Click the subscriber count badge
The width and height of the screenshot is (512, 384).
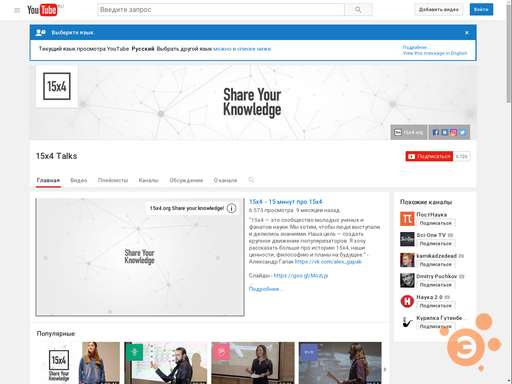[x=462, y=156]
